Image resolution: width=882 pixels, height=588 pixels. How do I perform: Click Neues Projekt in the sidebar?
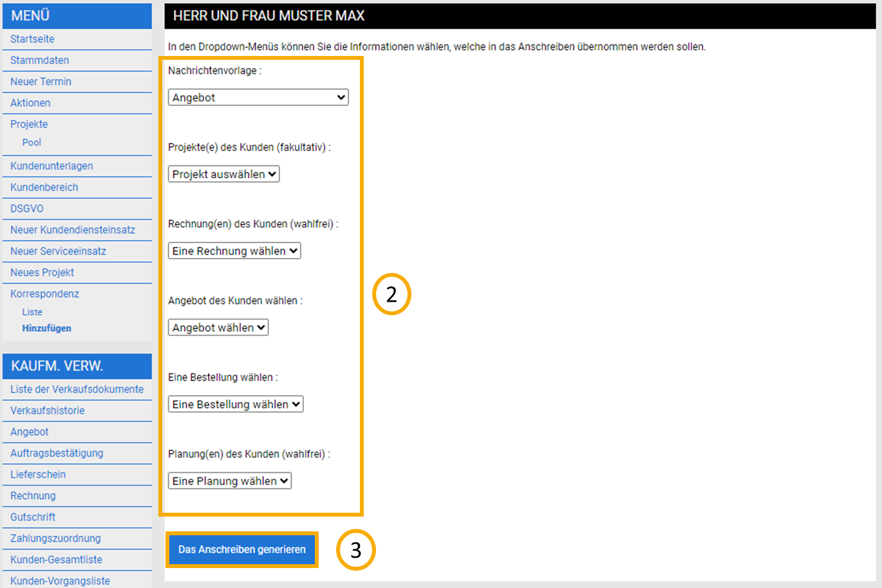pyautogui.click(x=42, y=272)
